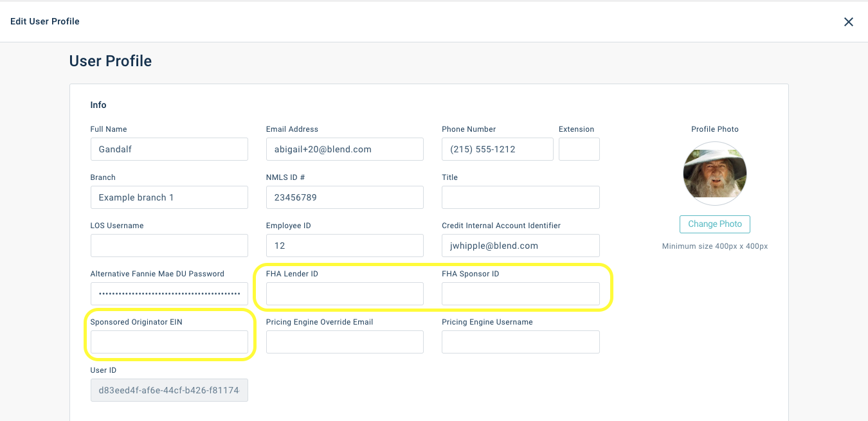Edit the Branch field
This screenshot has width=868, height=421.
pos(169,197)
